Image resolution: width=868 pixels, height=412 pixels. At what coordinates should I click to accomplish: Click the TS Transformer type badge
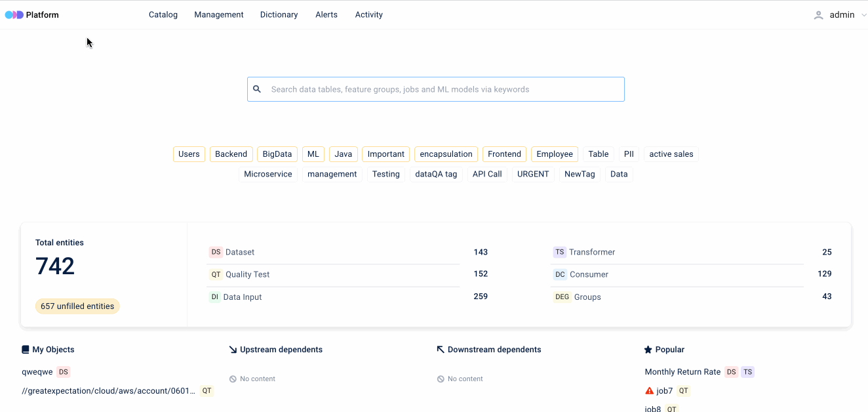coord(559,252)
